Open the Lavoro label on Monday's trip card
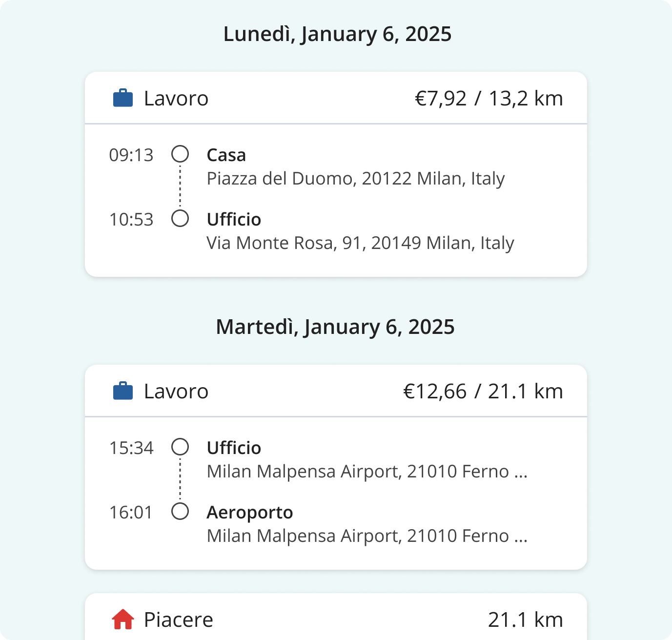The height and width of the screenshot is (640, 672). pos(176,99)
